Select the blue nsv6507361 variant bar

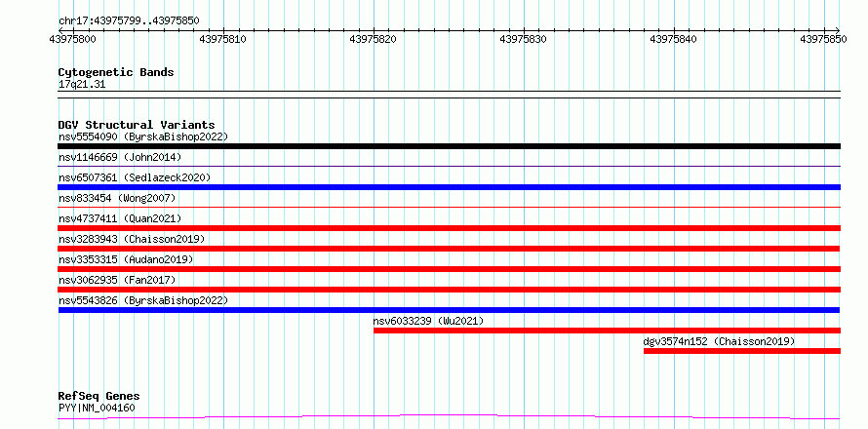(449, 187)
